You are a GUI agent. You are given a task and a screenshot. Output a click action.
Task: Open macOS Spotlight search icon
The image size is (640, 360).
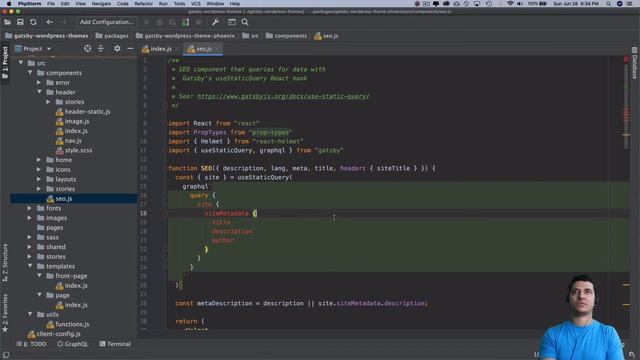click(608, 4)
